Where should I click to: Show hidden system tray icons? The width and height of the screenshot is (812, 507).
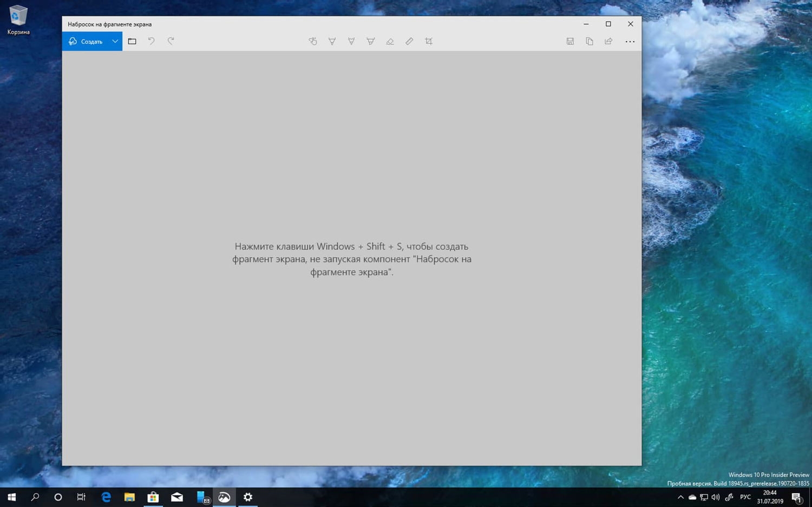point(680,497)
